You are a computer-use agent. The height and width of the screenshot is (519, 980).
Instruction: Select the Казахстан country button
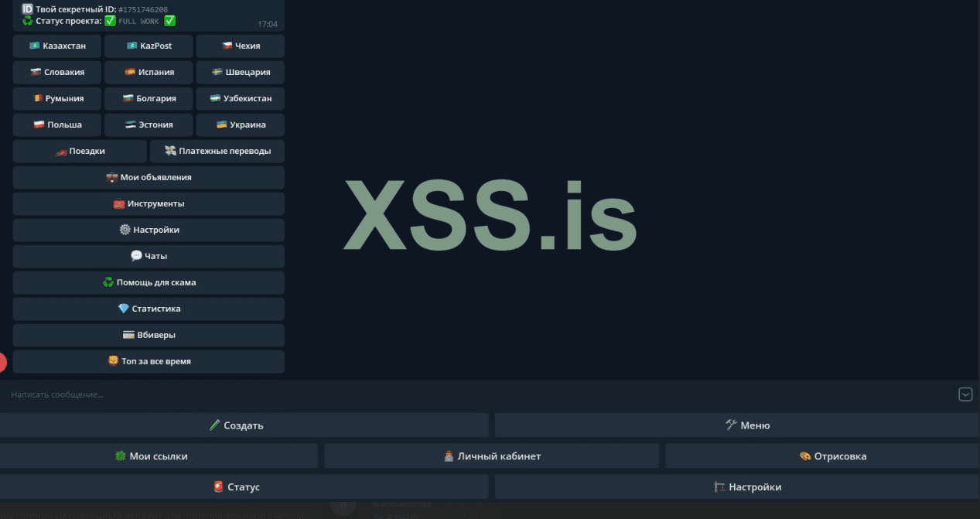[x=58, y=46]
